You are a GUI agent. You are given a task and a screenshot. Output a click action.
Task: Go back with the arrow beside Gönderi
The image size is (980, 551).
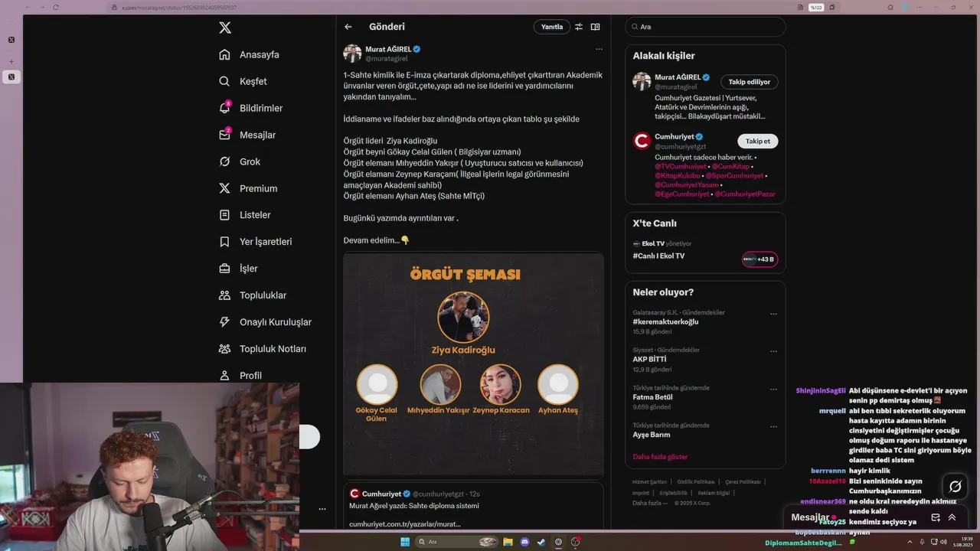[x=348, y=27]
